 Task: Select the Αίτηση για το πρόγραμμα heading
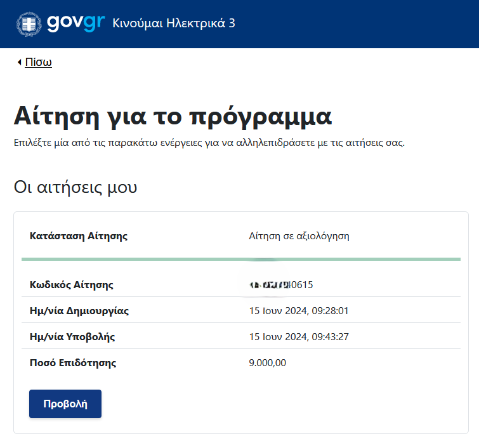tap(173, 117)
